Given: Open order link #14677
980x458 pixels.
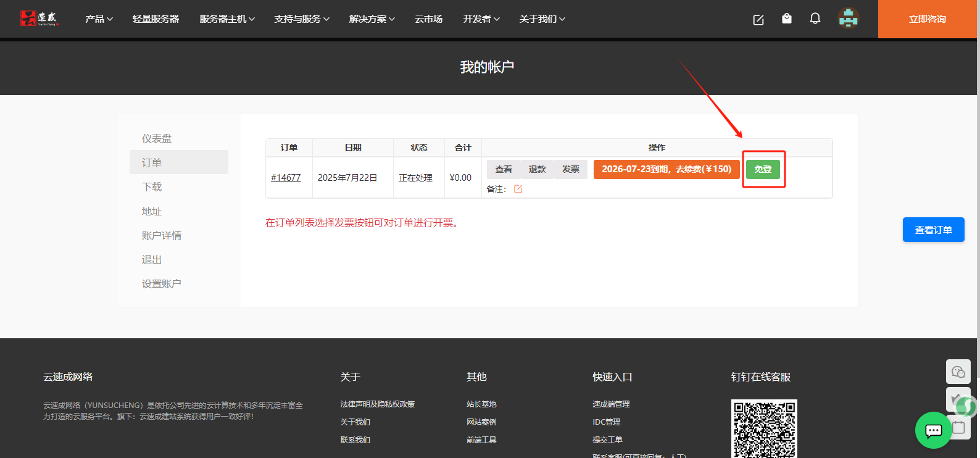Looking at the screenshot, I should click(x=286, y=178).
